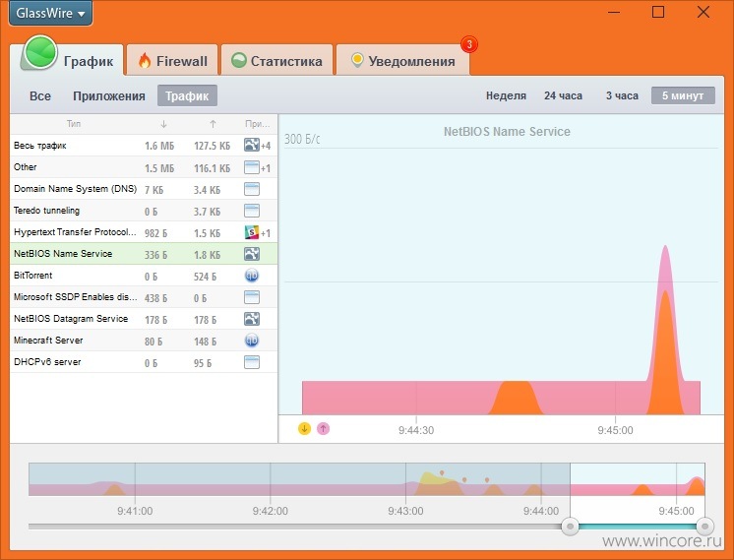Select the Other traffic row
The height and width of the screenshot is (560, 734).
click(144, 167)
